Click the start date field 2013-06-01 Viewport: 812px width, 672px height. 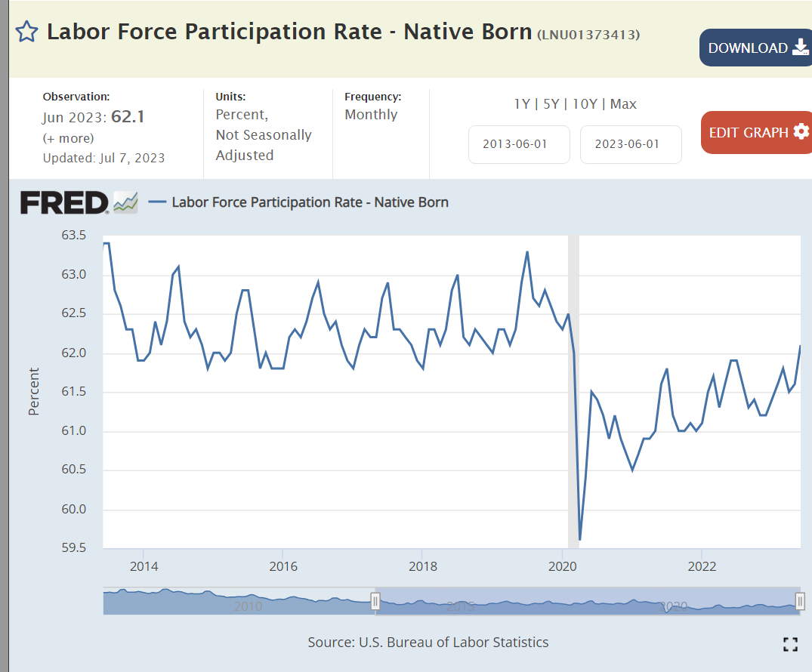point(519,144)
